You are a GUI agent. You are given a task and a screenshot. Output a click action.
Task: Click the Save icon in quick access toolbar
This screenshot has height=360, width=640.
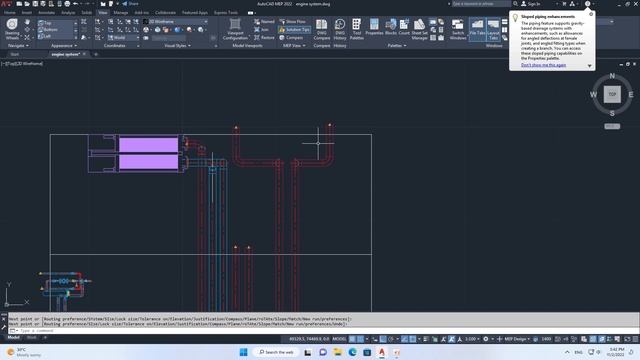tap(35, 4)
